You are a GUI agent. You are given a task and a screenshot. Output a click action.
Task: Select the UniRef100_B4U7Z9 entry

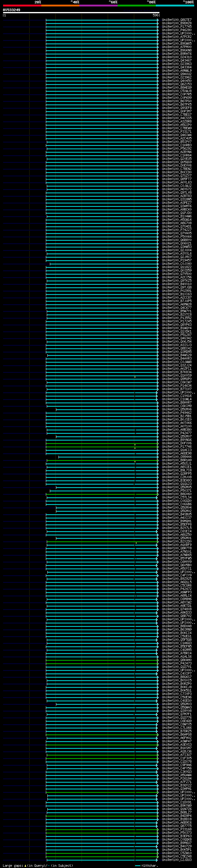click(176, 846)
